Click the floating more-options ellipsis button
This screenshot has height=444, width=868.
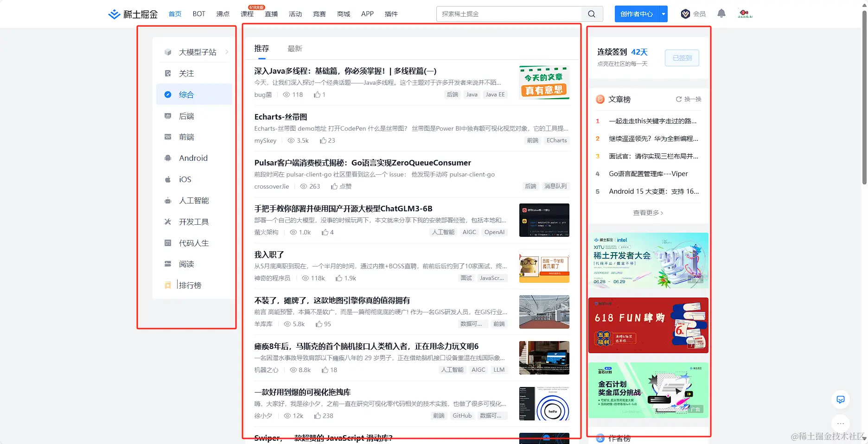[840, 423]
